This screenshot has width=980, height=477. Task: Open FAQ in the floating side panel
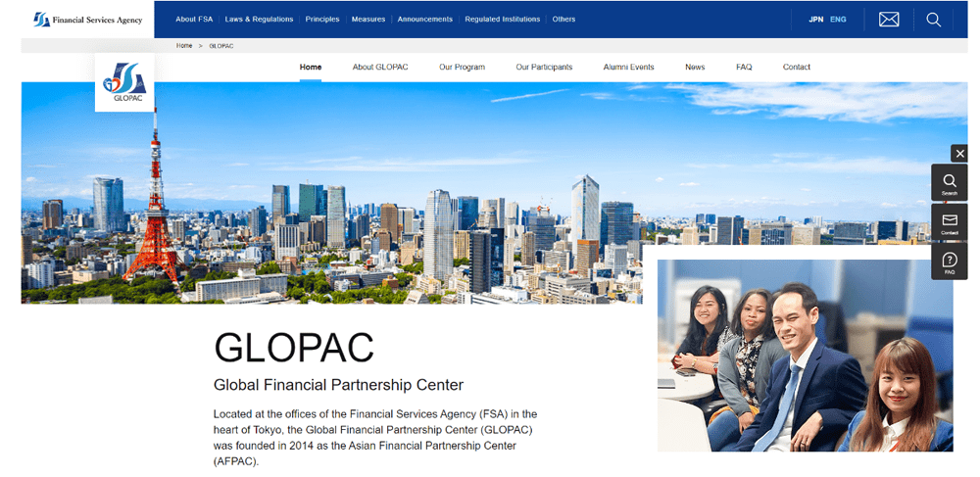(x=950, y=262)
